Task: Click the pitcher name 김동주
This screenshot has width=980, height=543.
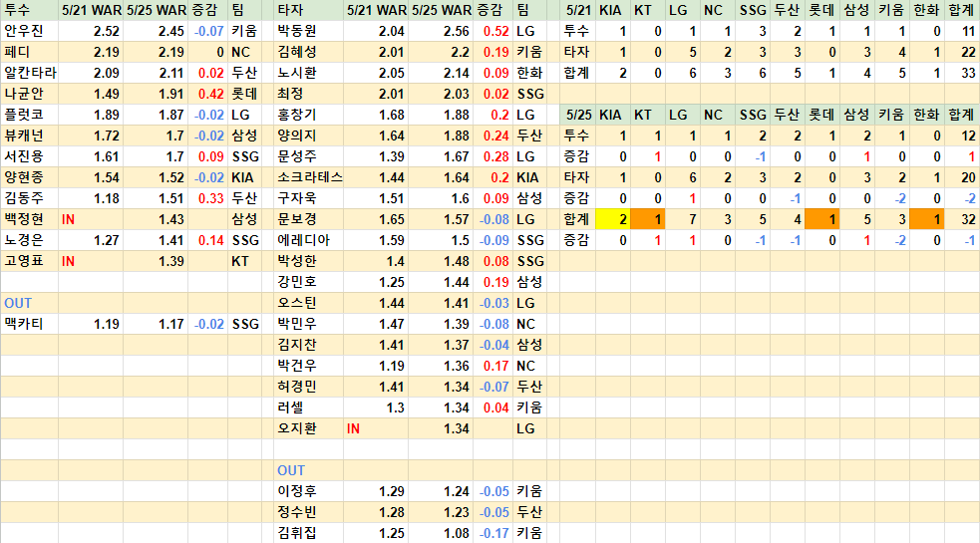Action: pos(23,198)
